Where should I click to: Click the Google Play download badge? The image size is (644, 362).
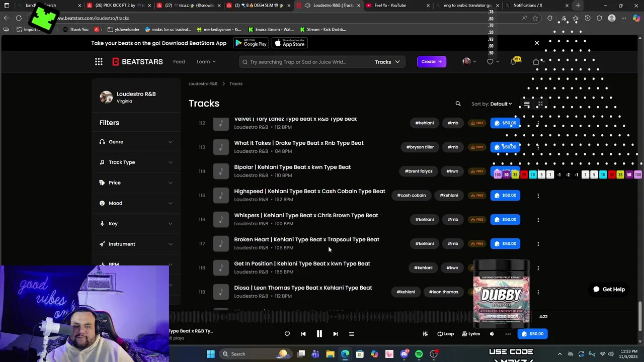[x=251, y=44]
